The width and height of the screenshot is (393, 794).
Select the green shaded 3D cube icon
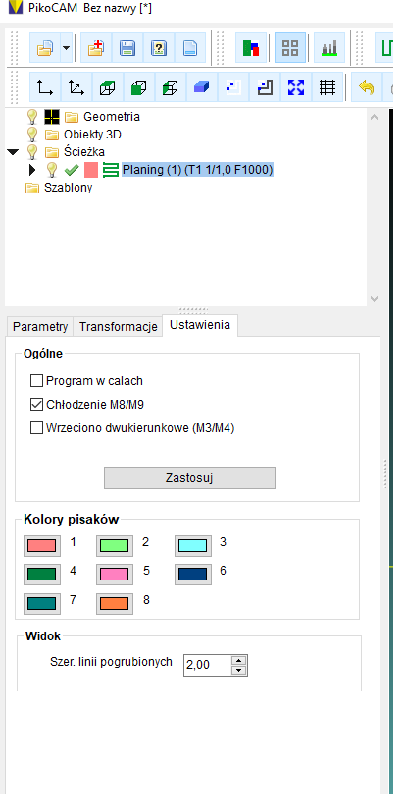coord(138,88)
